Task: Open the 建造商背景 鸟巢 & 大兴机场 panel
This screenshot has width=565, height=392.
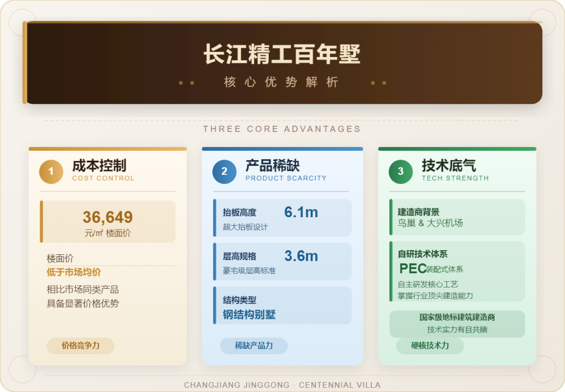Action: click(457, 217)
